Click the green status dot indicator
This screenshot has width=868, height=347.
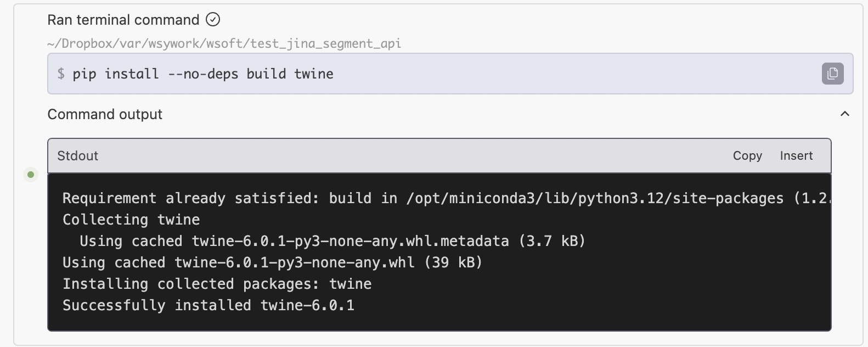(x=31, y=175)
